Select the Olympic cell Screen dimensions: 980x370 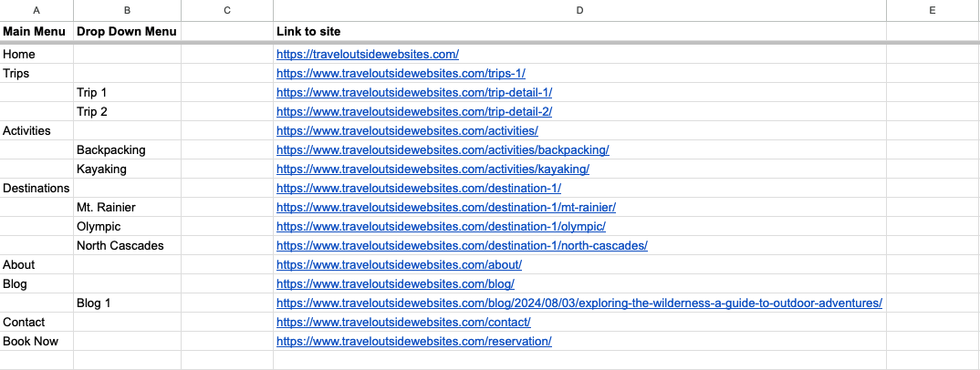[x=128, y=227]
